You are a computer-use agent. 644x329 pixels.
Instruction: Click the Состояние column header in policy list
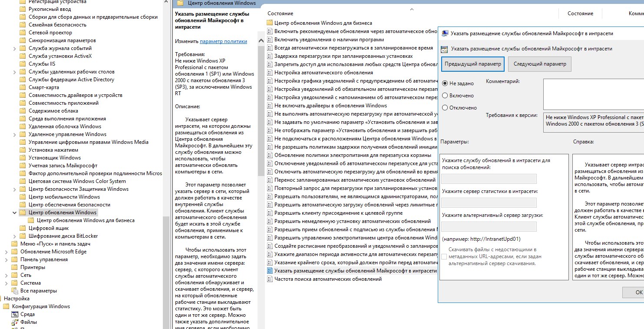click(x=580, y=13)
